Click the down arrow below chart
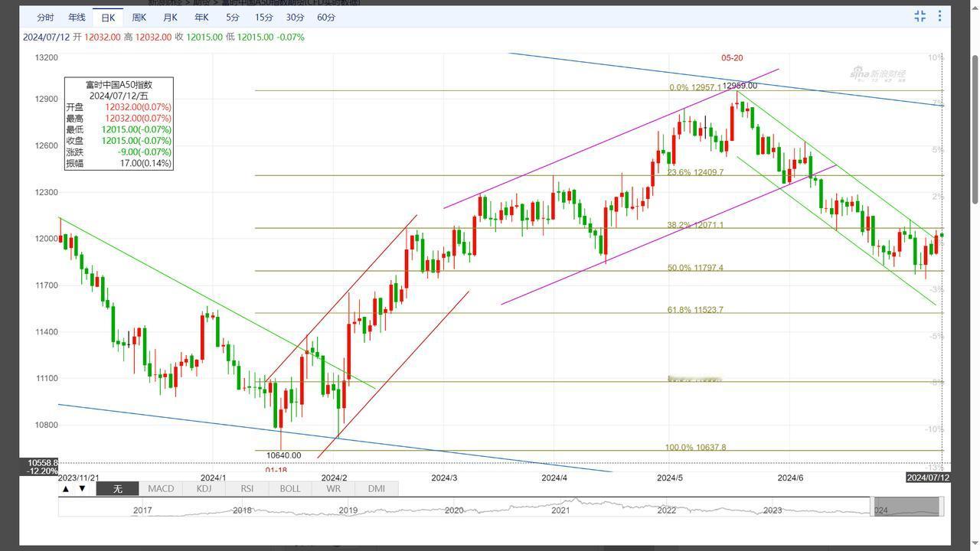Viewport: 980px width, 551px height. [x=82, y=488]
